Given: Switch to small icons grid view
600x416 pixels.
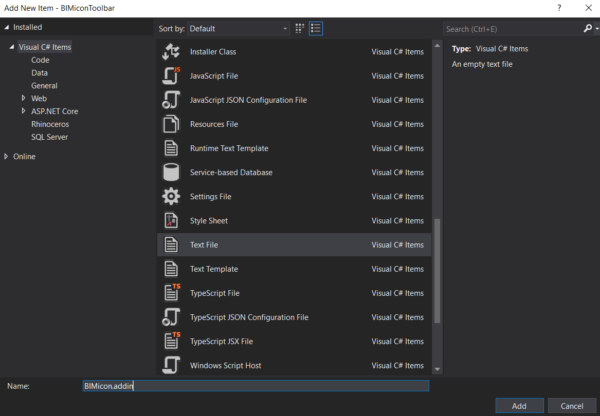Looking at the screenshot, I should click(x=300, y=28).
